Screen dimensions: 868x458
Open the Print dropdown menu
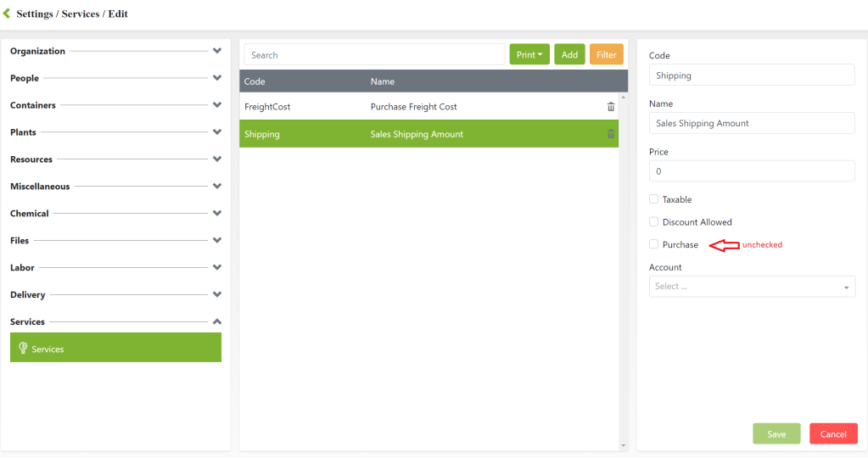(x=529, y=55)
